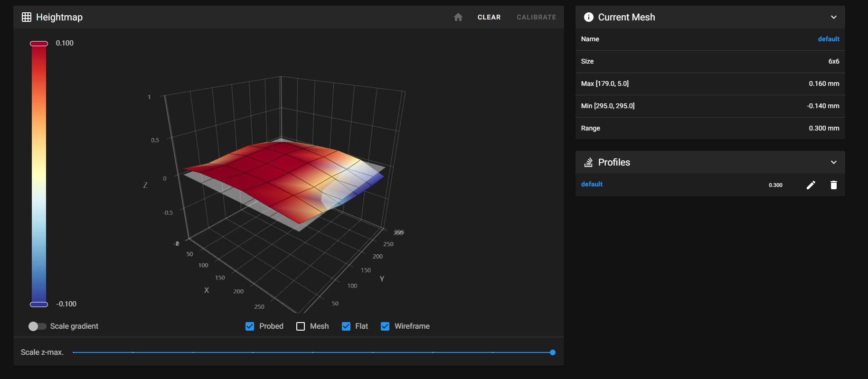Click the Size value 6x6
The height and width of the screenshot is (379, 868).
(x=834, y=61)
